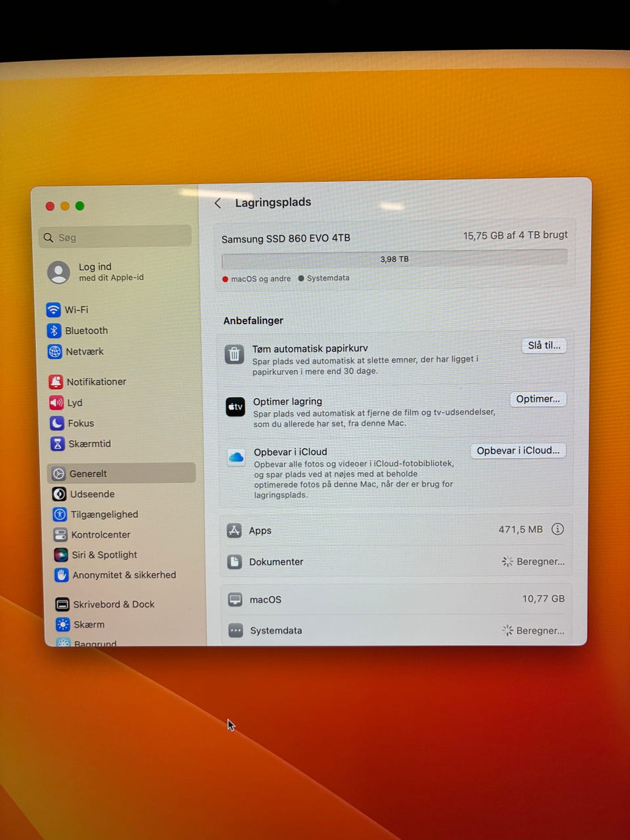Click the Skærm brightness icon
630x840 pixels.
(x=63, y=625)
